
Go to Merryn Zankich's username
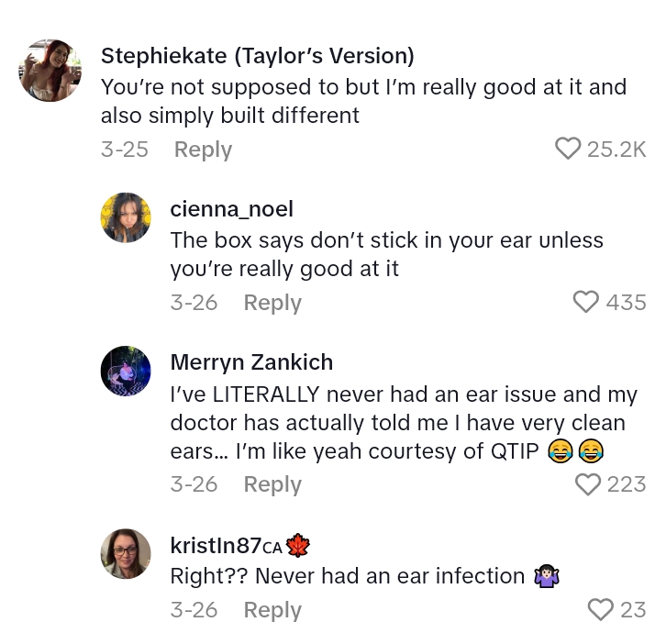pyautogui.click(x=251, y=362)
